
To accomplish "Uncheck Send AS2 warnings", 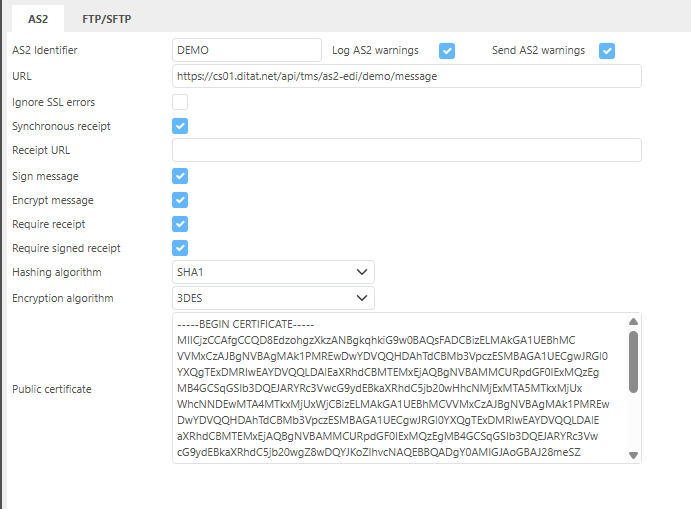I will pos(606,51).
